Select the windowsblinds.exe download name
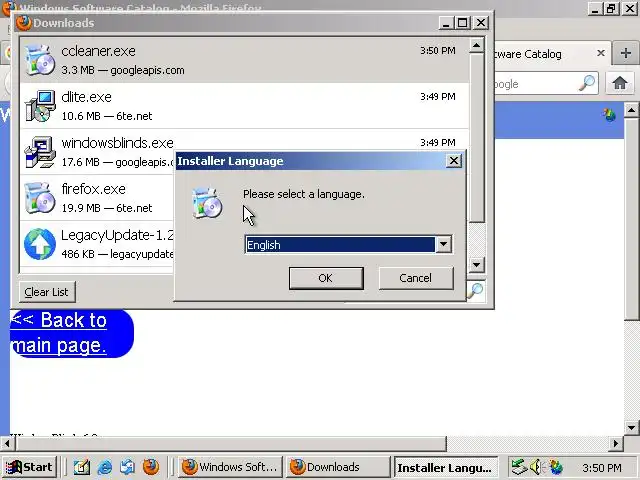 click(118, 143)
